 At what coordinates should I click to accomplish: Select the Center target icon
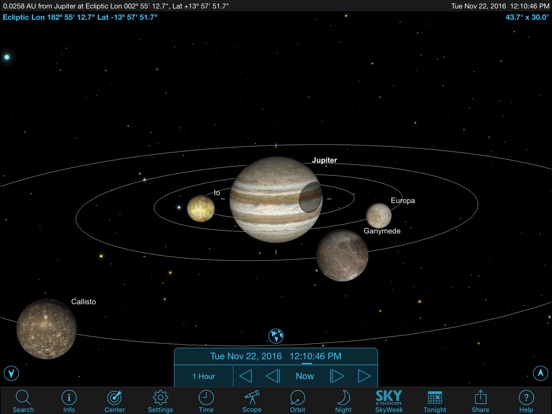click(x=114, y=401)
